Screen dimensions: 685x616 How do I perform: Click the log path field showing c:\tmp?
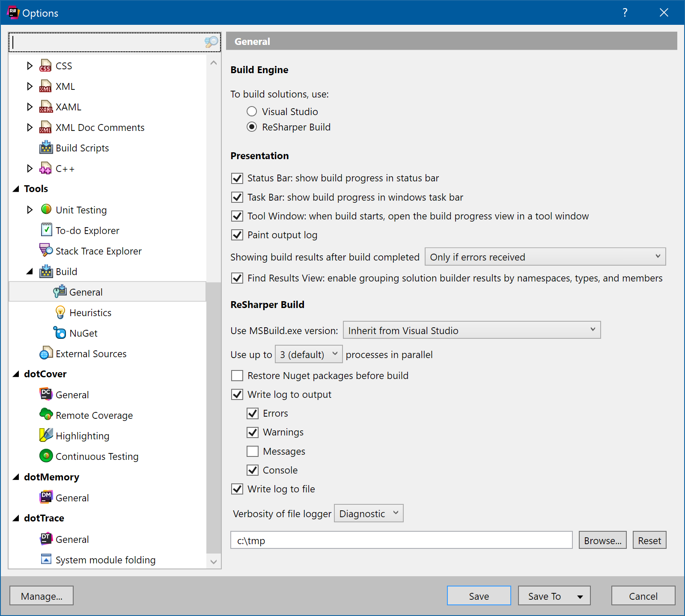pyautogui.click(x=402, y=540)
